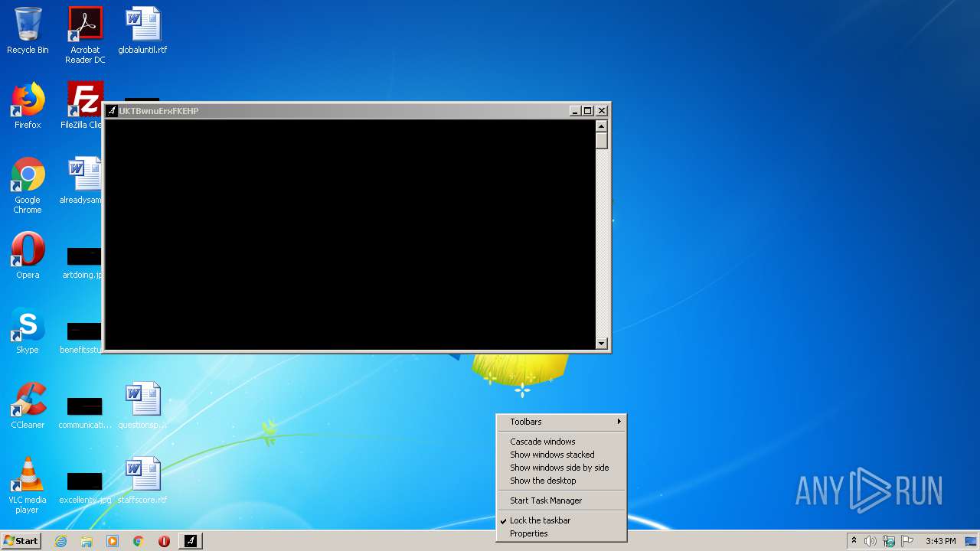Click Chrome icon in taskbar
Image resolution: width=980 pixels, height=551 pixels.
139,541
